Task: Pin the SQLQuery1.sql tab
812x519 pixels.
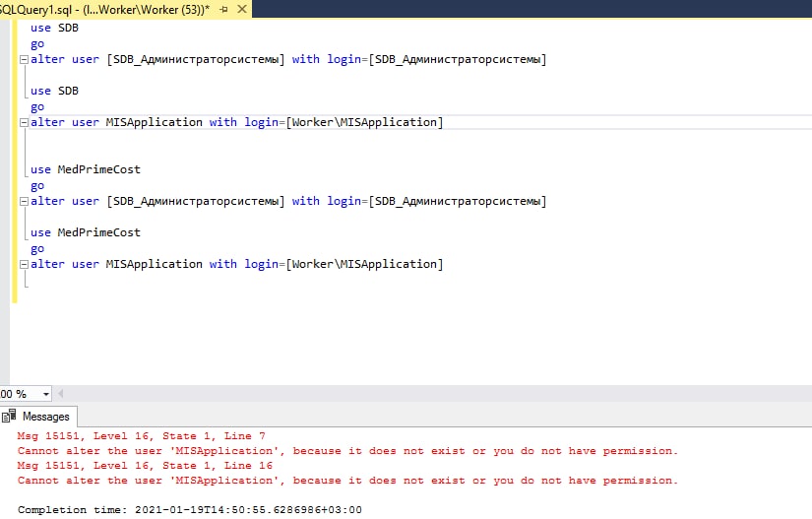Action: coord(223,9)
